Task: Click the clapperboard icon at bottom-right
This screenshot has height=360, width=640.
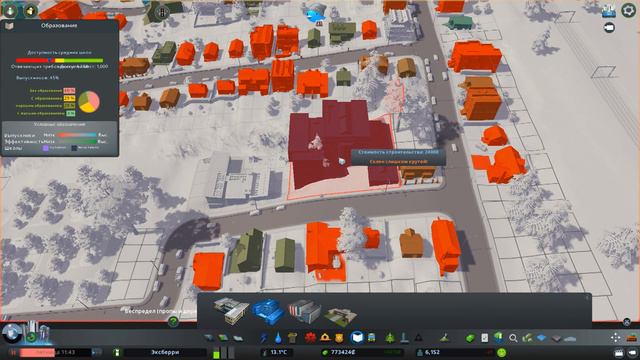Action: [619, 352]
